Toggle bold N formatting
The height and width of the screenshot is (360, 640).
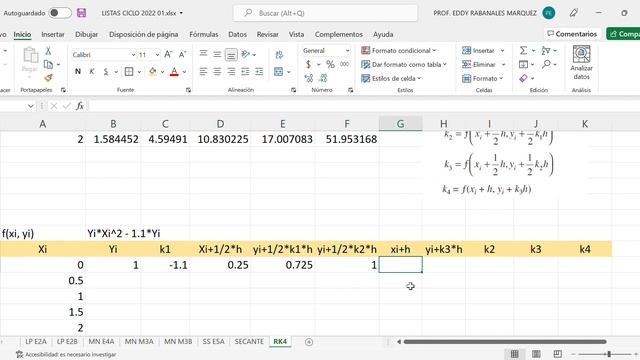(x=78, y=72)
